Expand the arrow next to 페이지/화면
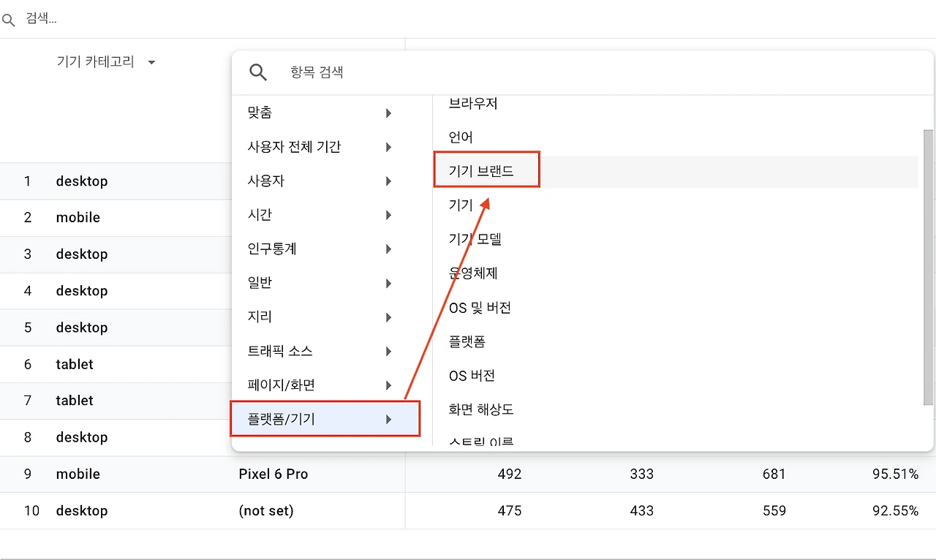 [x=388, y=385]
